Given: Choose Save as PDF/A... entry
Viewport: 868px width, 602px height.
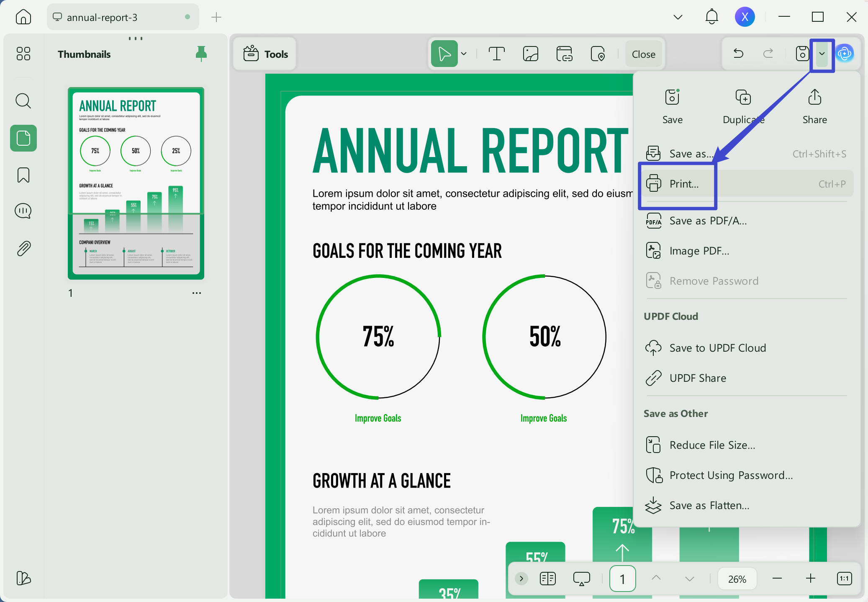Looking at the screenshot, I should pos(747,221).
